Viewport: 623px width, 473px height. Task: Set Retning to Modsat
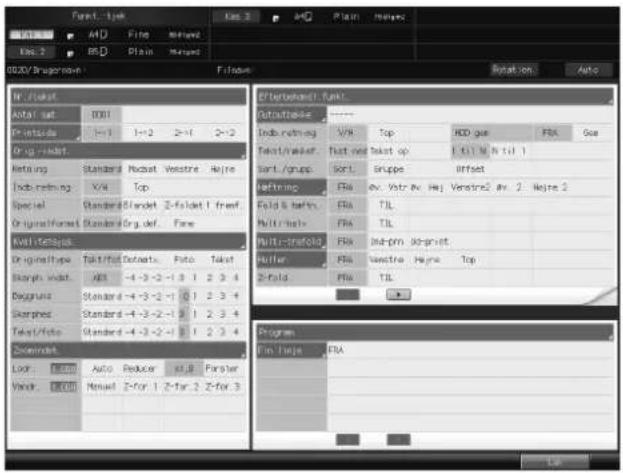(143, 169)
